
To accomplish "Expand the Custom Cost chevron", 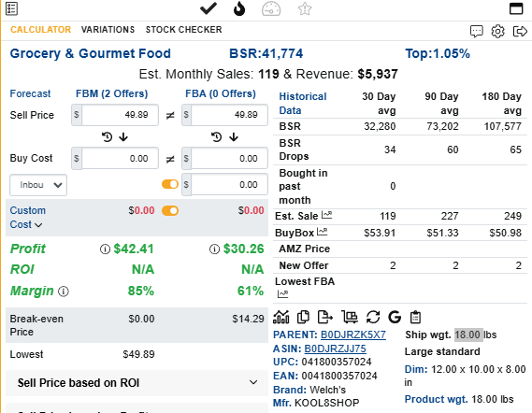I will 38,225.
